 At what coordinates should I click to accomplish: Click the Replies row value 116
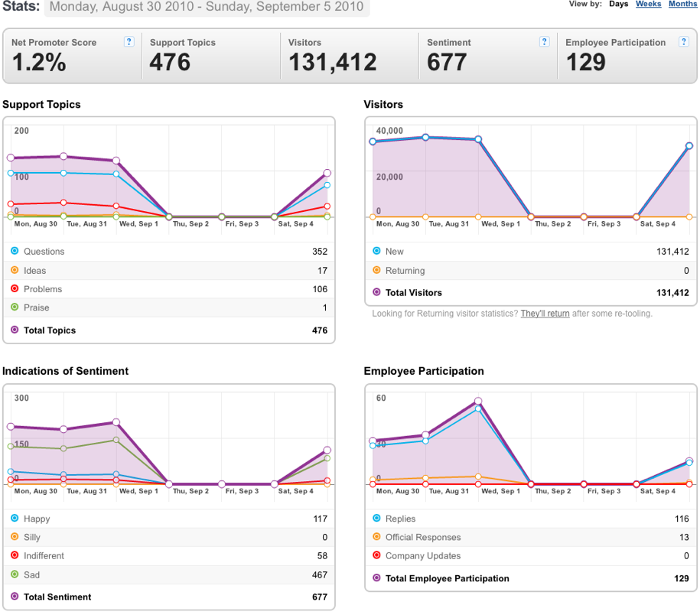[682, 519]
